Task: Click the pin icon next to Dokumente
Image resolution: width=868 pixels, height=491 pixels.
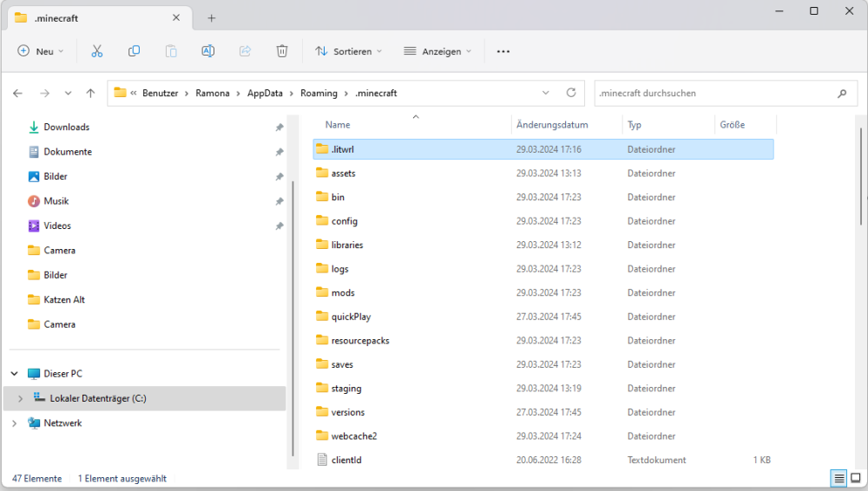Action: pos(279,152)
